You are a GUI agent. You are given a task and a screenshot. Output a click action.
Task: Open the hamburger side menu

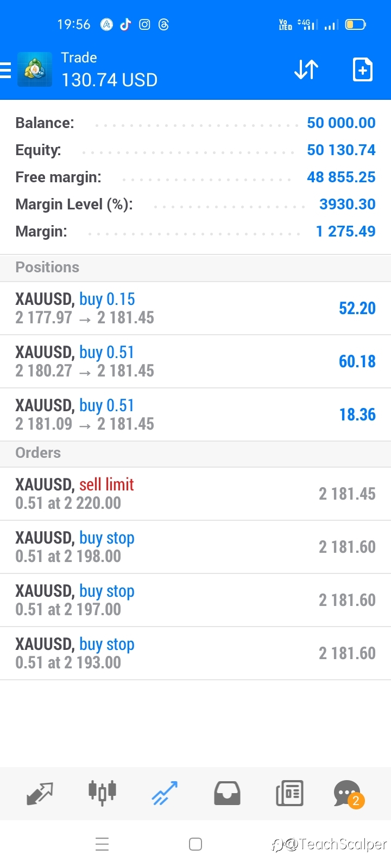[x=5, y=70]
